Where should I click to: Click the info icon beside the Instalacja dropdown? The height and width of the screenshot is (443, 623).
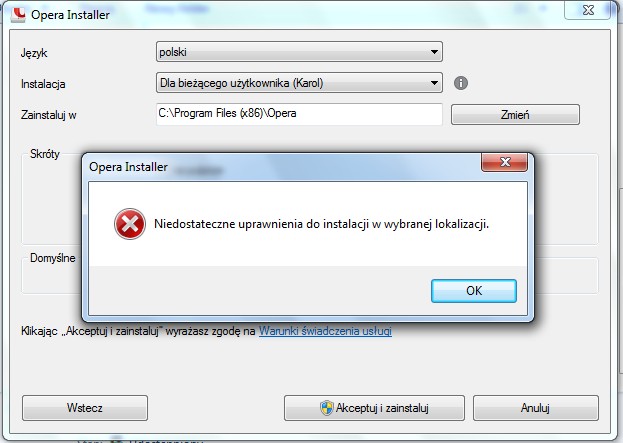coord(460,83)
